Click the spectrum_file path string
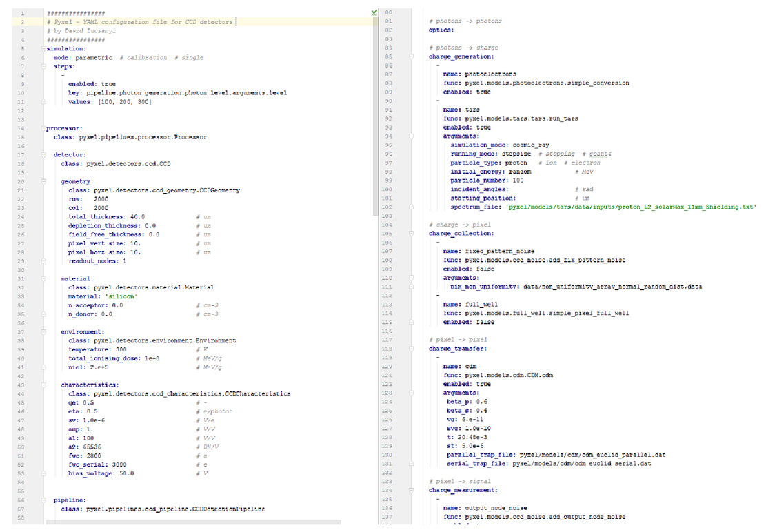777x532 pixels. pos(632,207)
